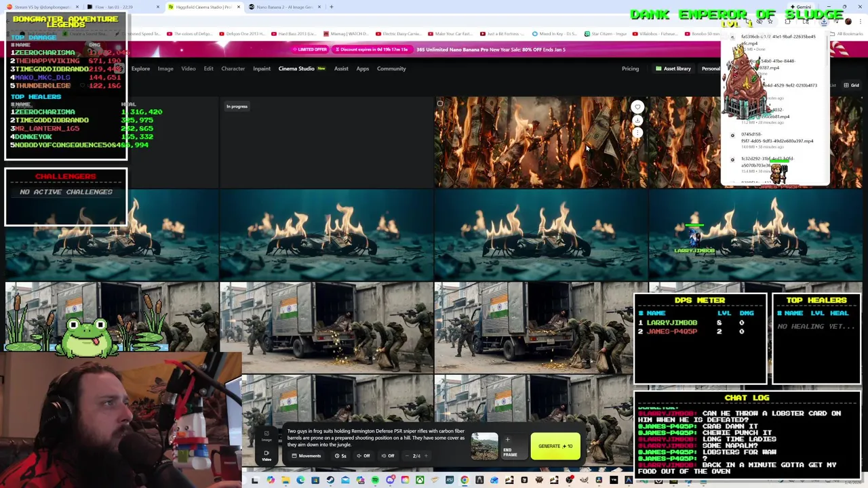Toggle the audio Off setting

(363, 455)
